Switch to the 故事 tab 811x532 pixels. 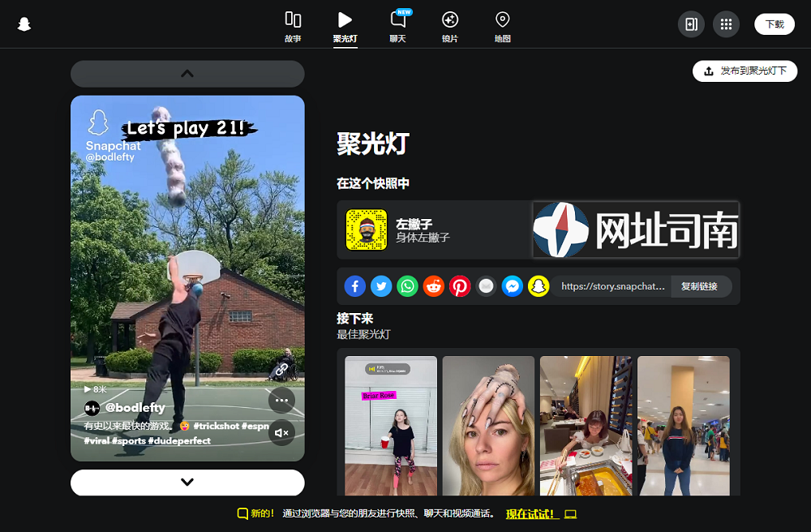pos(293,26)
